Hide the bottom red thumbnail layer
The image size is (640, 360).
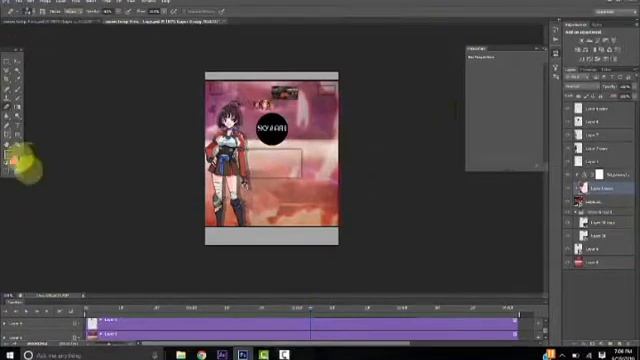pyautogui.click(x=567, y=262)
